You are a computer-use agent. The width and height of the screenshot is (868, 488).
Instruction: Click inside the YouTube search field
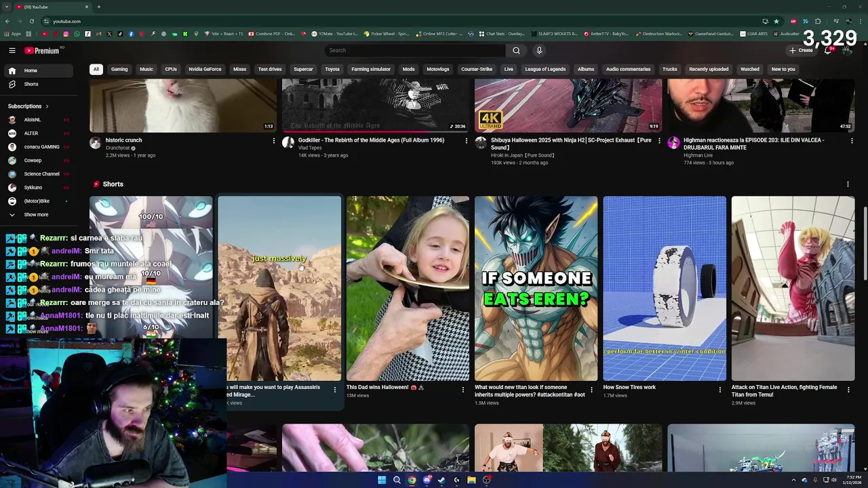point(415,50)
